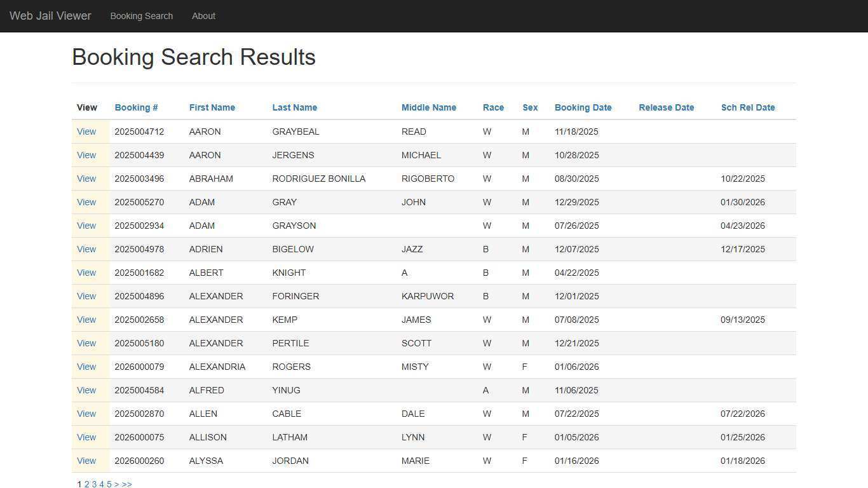
Task: Sort results by Sex column
Action: [x=530, y=107]
